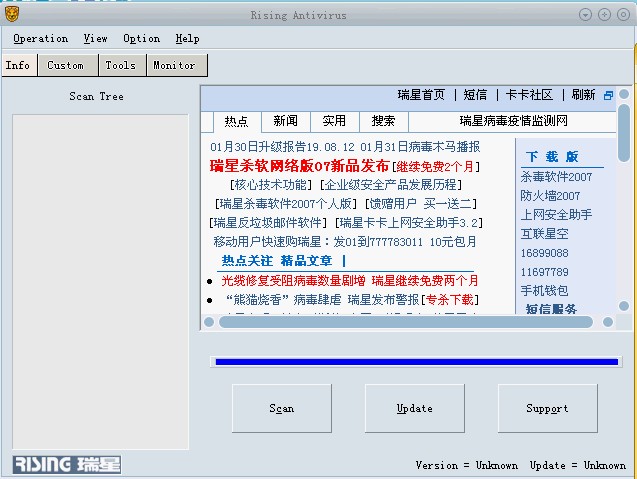Viewport: 637px width, 479px height.
Task: Select the 热点 web tab
Action: click(237, 121)
